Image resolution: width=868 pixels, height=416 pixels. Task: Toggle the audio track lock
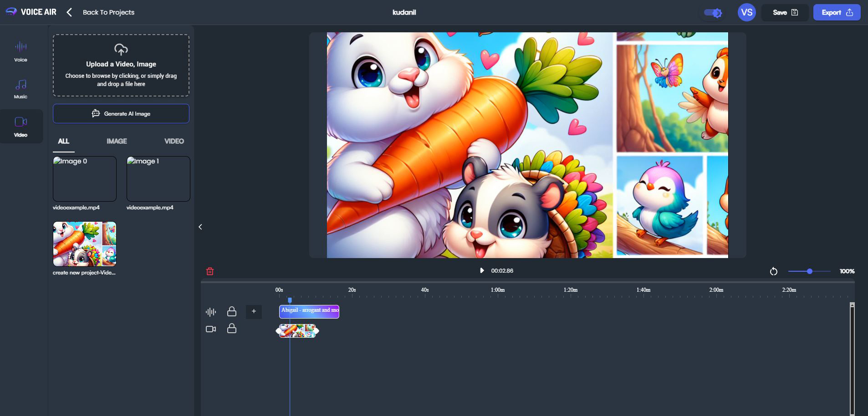232,311
